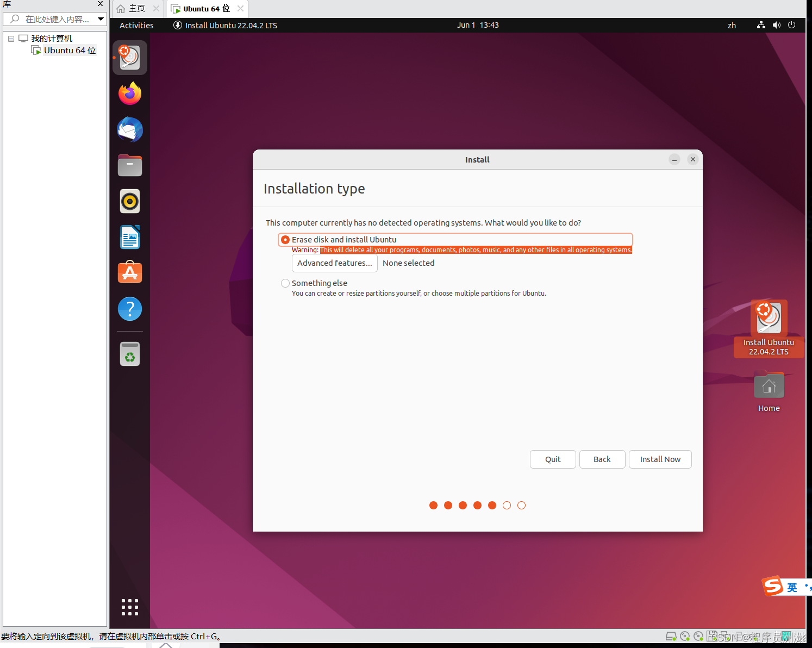Launch Firefox from the dock
Image resolution: width=812 pixels, height=648 pixels.
click(x=130, y=94)
